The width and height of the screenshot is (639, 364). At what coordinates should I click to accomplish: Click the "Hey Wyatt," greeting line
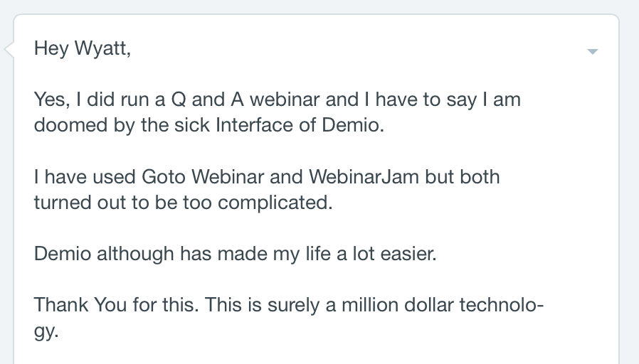(x=83, y=48)
